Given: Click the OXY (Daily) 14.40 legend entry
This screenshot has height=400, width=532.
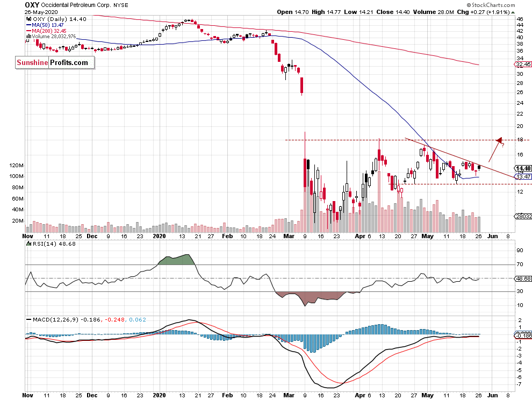Looking at the screenshot, I should (x=60, y=19).
